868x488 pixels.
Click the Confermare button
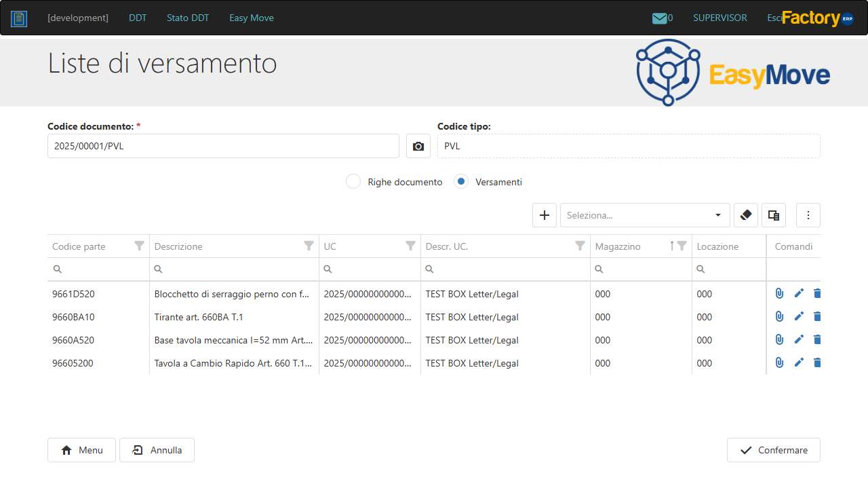(x=774, y=450)
